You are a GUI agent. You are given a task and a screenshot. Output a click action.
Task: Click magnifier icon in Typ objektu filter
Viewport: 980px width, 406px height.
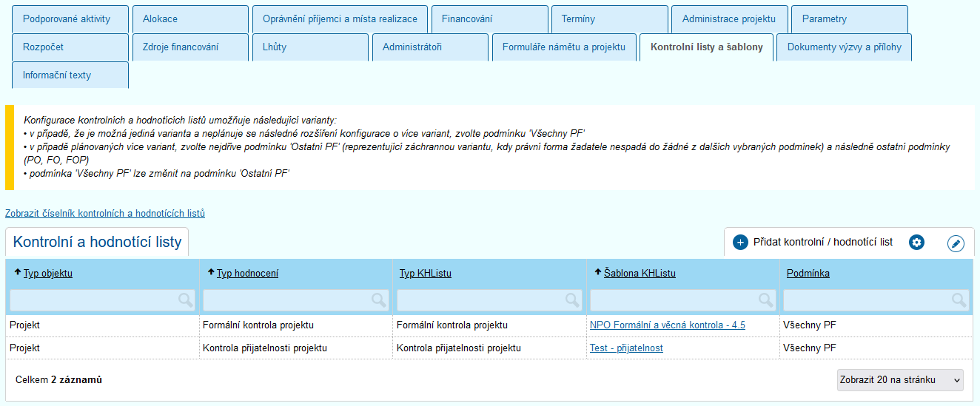185,300
